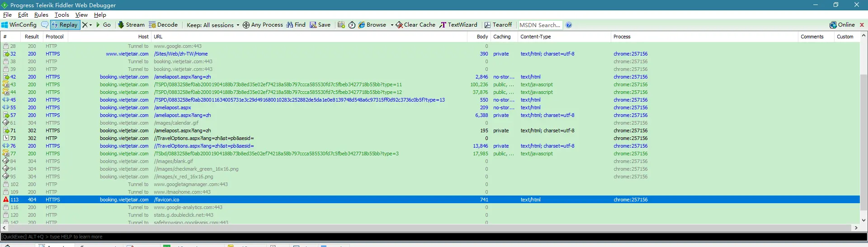Select the /favicon.ico session URL

166,200
